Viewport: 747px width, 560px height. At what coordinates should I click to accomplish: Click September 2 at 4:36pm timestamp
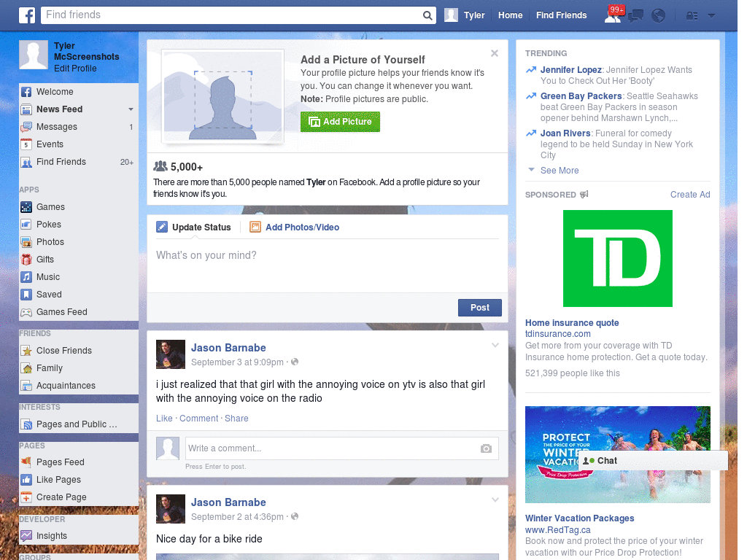(237, 517)
